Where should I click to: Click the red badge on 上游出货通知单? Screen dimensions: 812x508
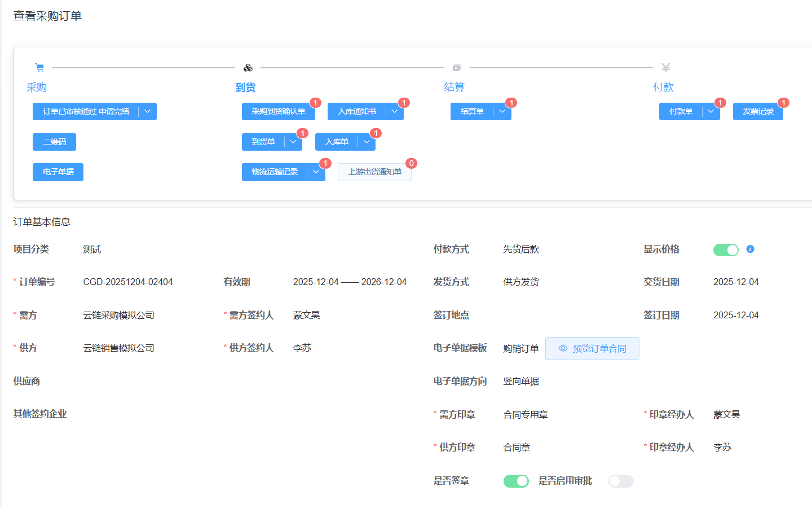coord(411,163)
